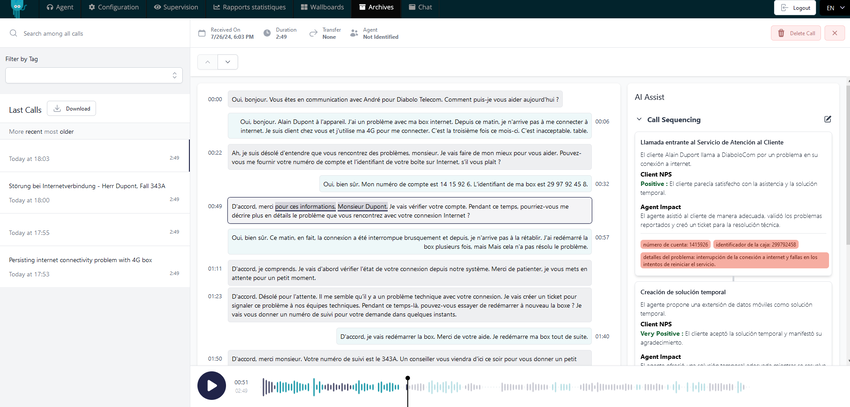This screenshot has width=850, height=407.
Task: Download the last calls list
Action: [71, 109]
